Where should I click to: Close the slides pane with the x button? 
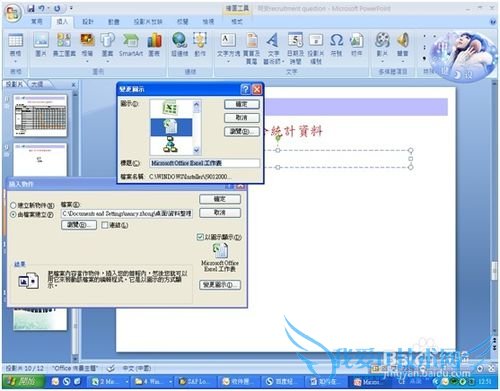pyautogui.click(x=74, y=85)
